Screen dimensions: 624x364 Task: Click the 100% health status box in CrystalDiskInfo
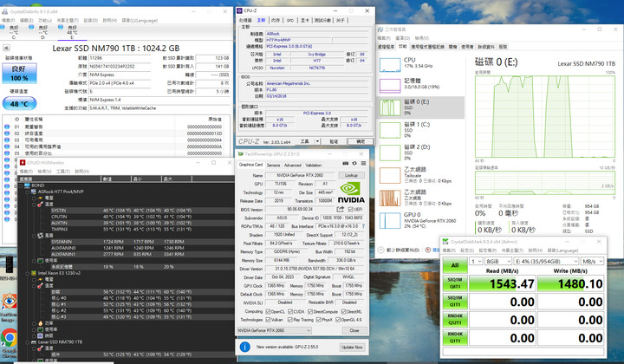point(19,73)
